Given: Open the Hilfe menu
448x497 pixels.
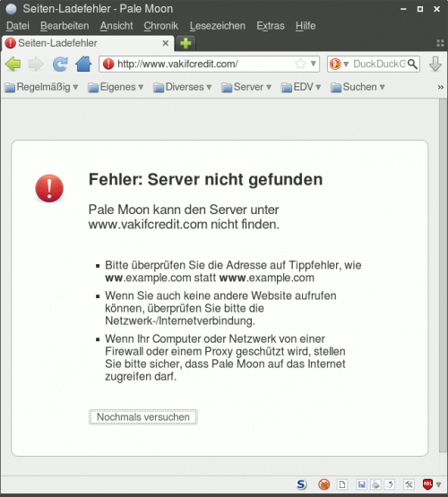Looking at the screenshot, I should click(306, 26).
